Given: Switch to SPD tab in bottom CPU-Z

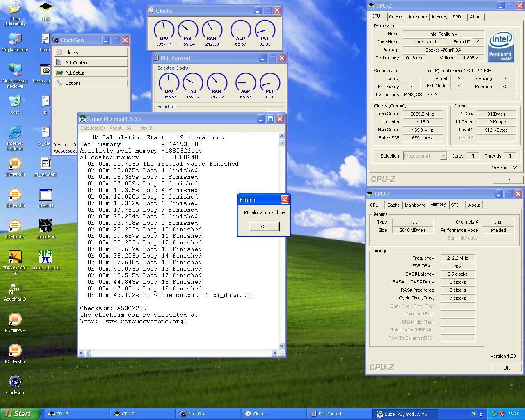Looking at the screenshot, I should 455,205.
